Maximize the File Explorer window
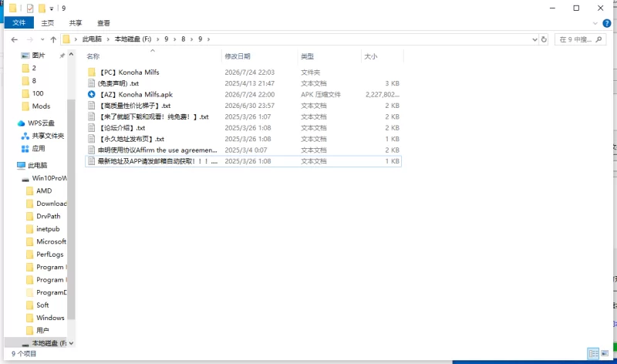 [x=576, y=8]
